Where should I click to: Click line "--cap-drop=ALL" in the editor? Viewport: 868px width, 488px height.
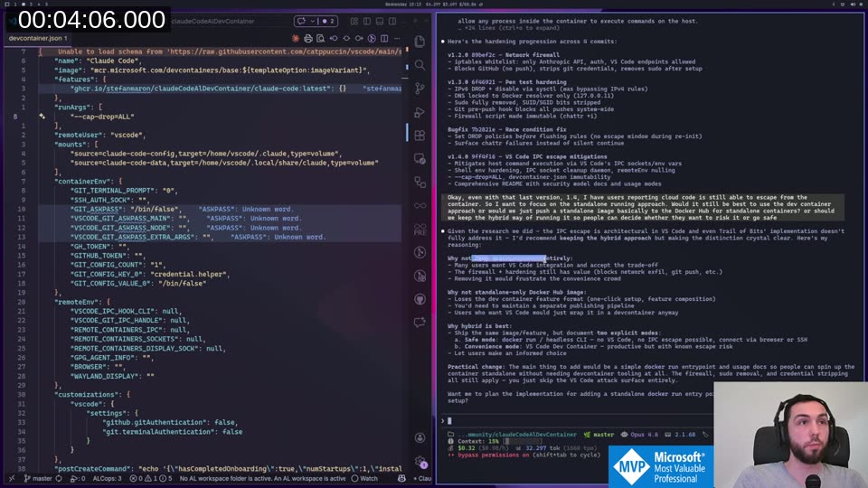102,117
